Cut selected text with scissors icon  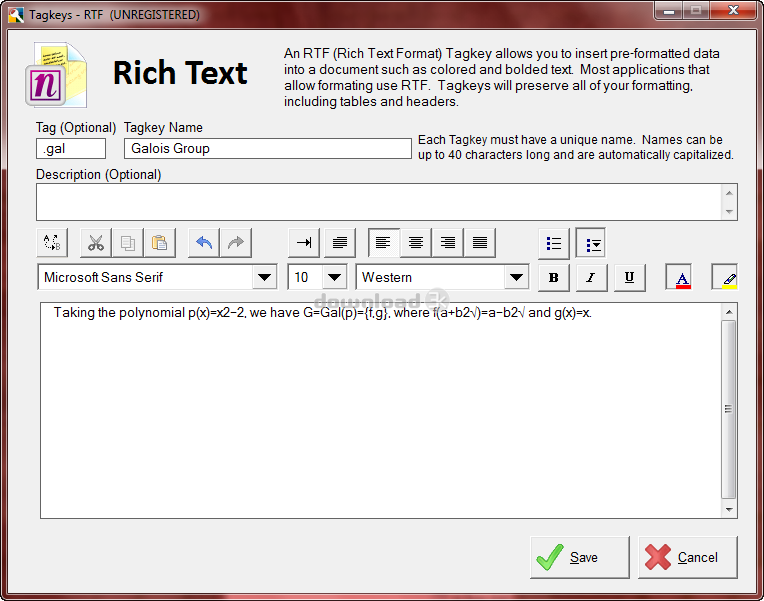tap(96, 243)
